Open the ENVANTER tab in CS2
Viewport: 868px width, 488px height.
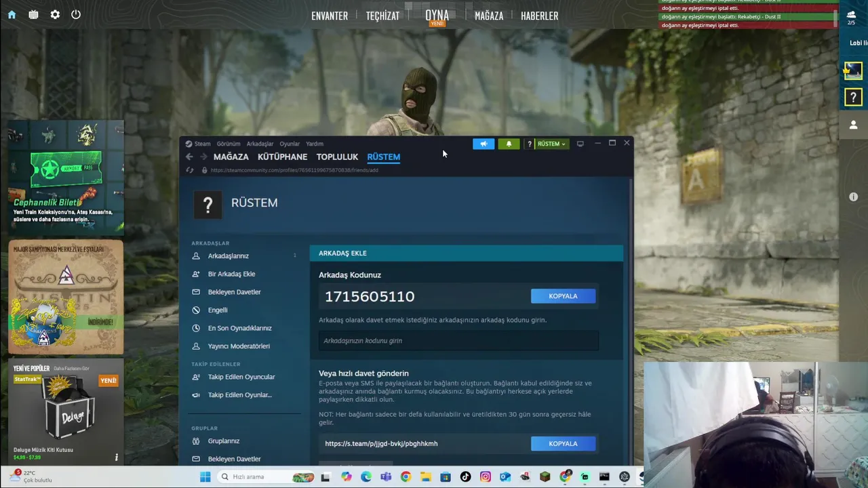[330, 16]
